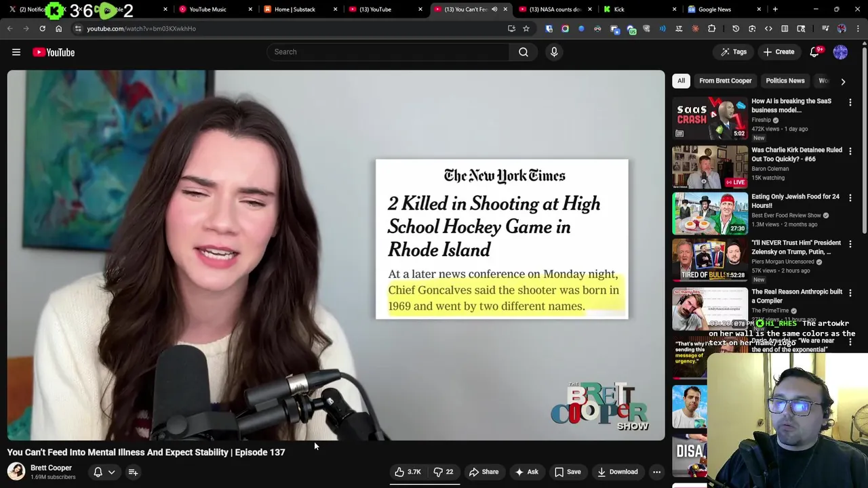
Task: Like the video with thumbs up
Action: pos(409,472)
